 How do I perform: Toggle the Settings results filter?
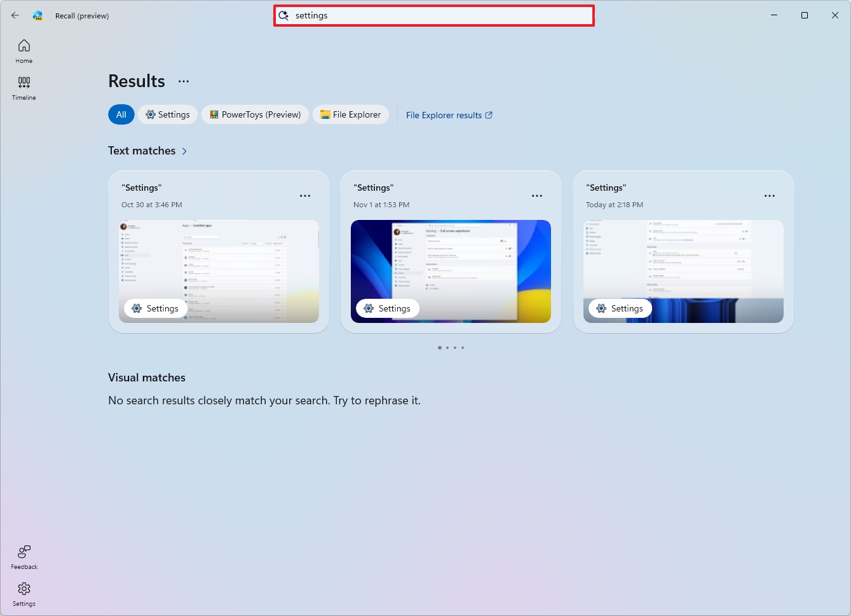pyautogui.click(x=167, y=114)
